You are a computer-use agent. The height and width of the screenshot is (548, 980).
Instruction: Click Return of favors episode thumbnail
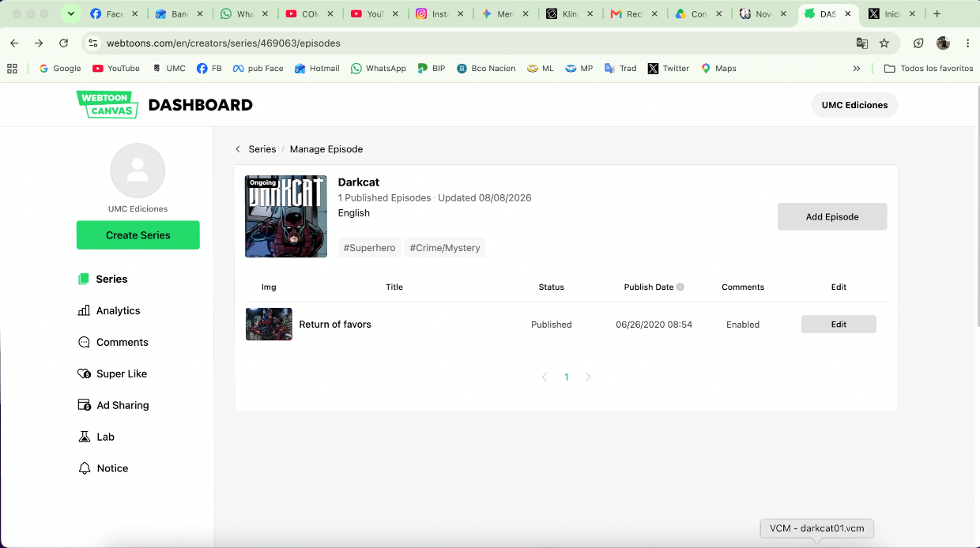coord(269,325)
